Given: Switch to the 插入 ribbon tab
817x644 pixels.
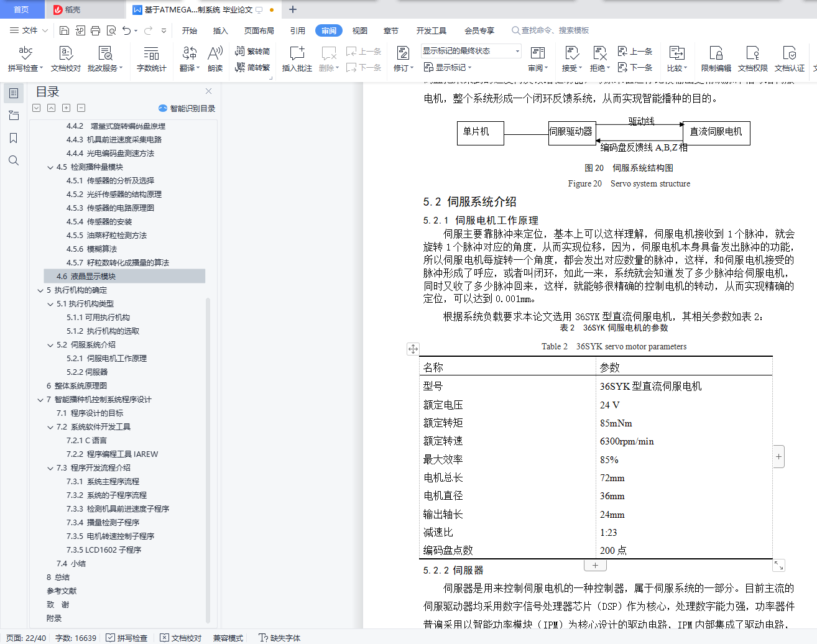Looking at the screenshot, I should [x=221, y=30].
